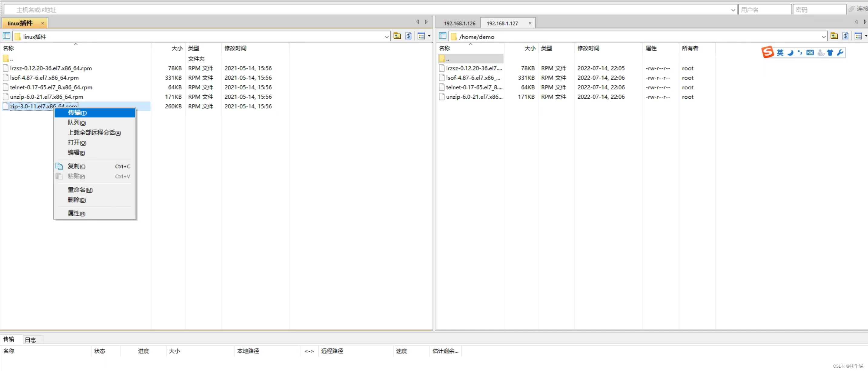Open the Sogou soft keyboard icon
Viewport: 868px width, 371px height.
[810, 53]
